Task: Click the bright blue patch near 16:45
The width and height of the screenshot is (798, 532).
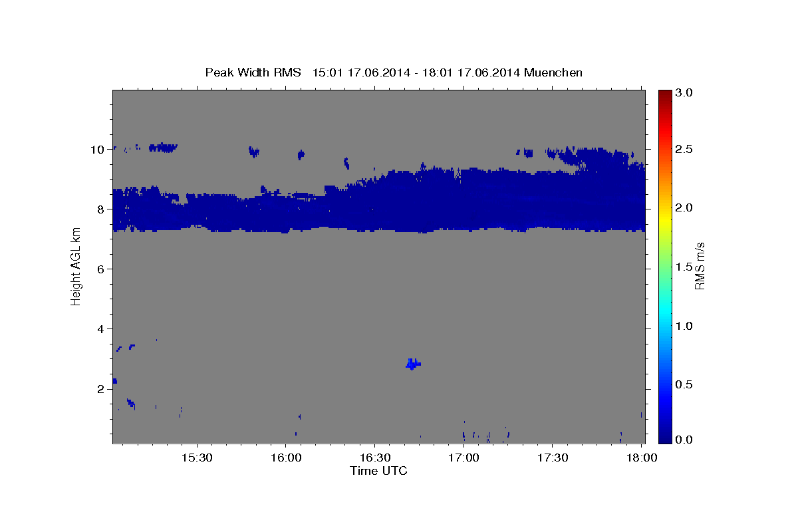Action: 413,363
